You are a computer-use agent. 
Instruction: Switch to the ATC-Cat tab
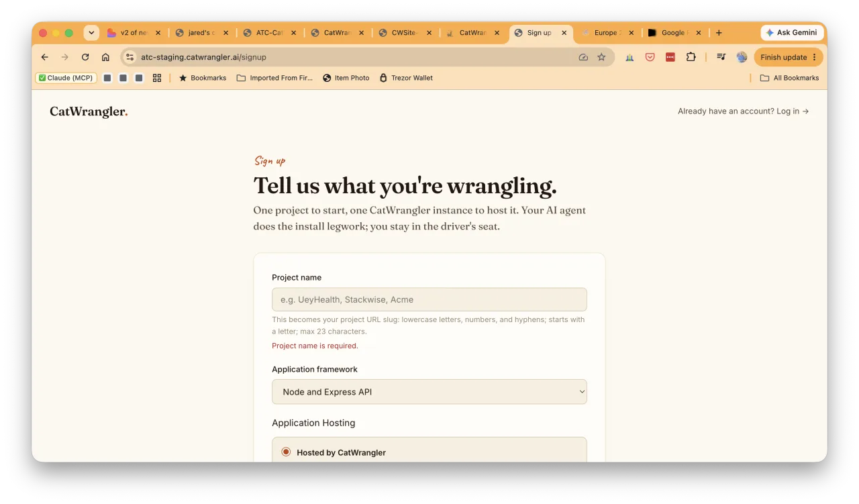(x=269, y=32)
